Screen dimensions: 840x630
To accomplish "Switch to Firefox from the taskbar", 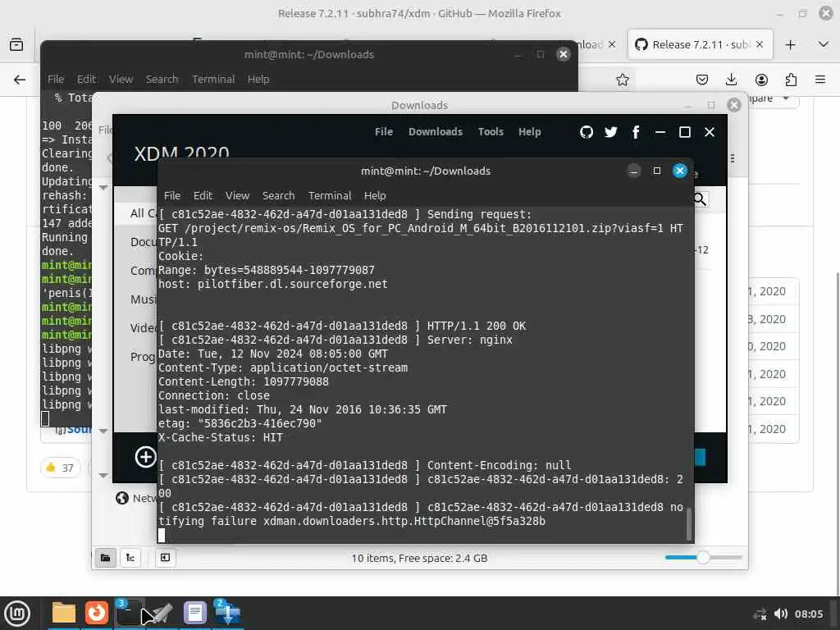I will click(97, 613).
